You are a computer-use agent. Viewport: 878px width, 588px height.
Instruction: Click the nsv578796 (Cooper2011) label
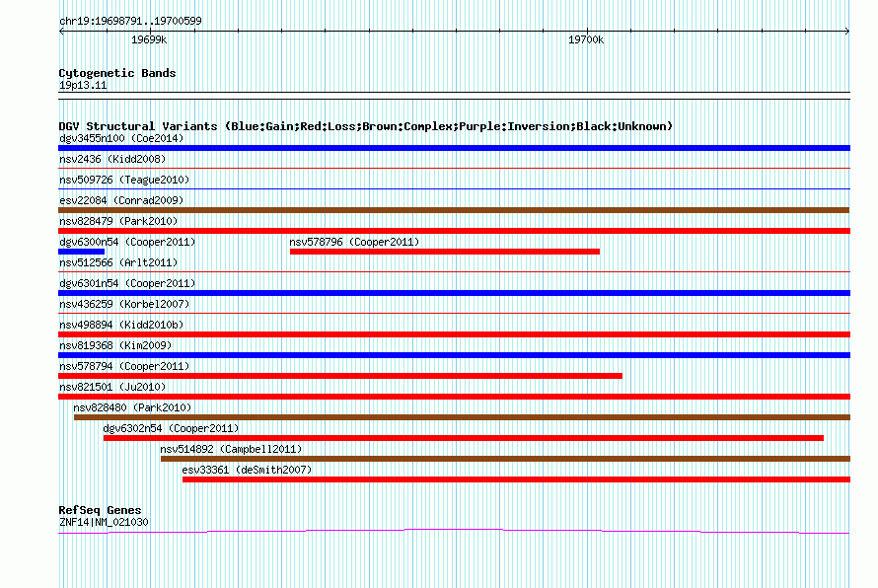354,242
